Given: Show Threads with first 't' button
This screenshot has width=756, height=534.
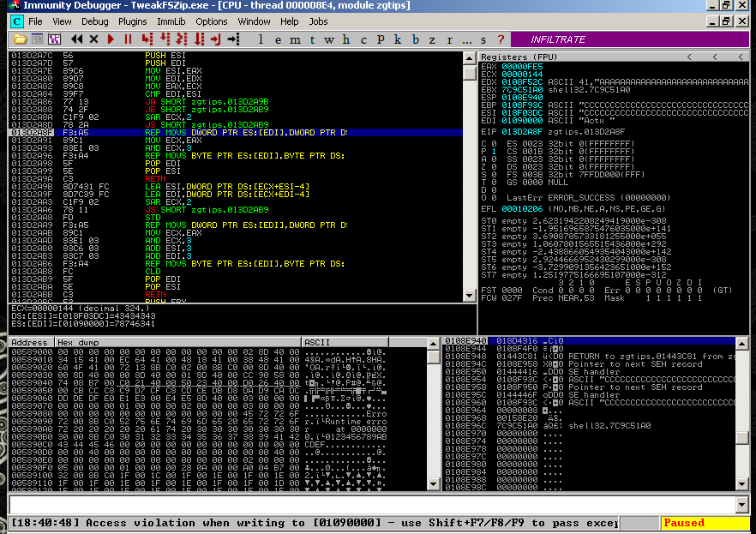Looking at the screenshot, I should point(312,40).
